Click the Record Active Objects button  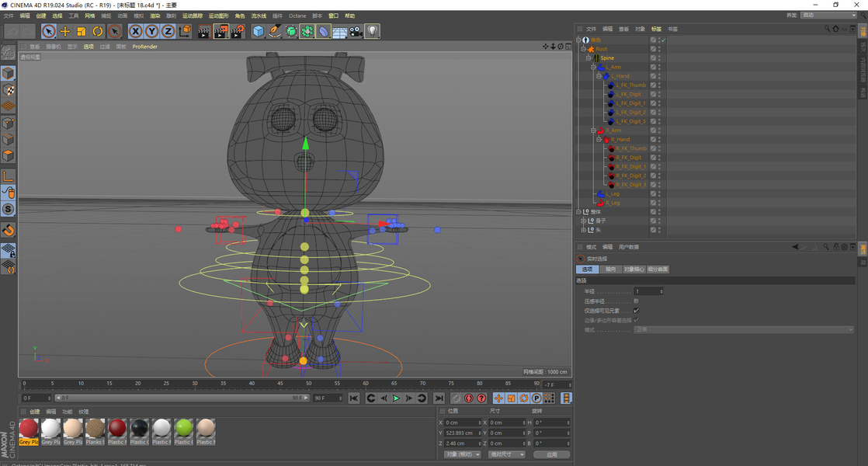pyautogui.click(x=456, y=398)
